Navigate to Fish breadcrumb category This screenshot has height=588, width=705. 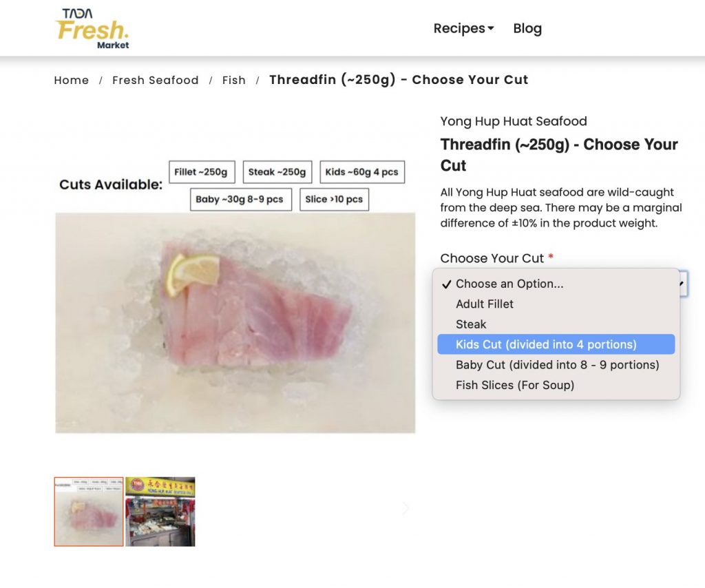coord(234,80)
